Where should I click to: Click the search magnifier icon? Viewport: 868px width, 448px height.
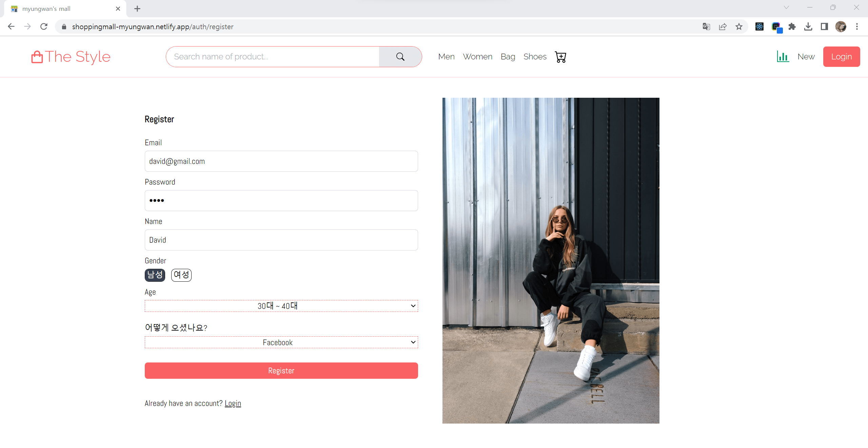click(400, 56)
